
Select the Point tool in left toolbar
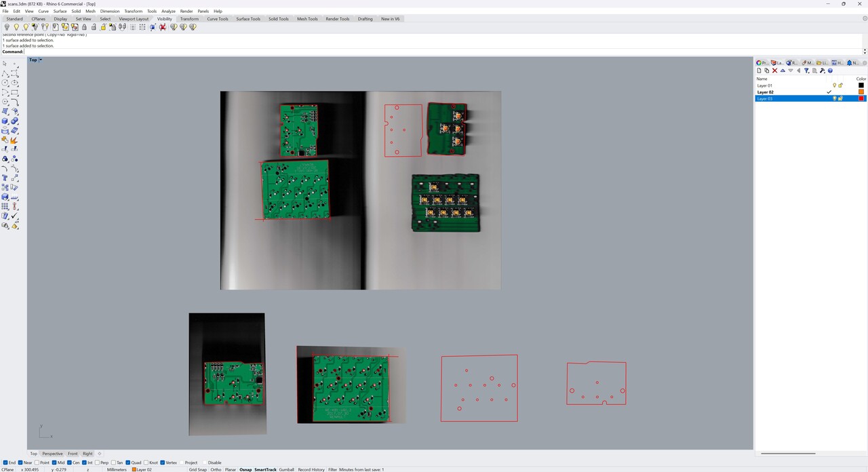[14, 63]
